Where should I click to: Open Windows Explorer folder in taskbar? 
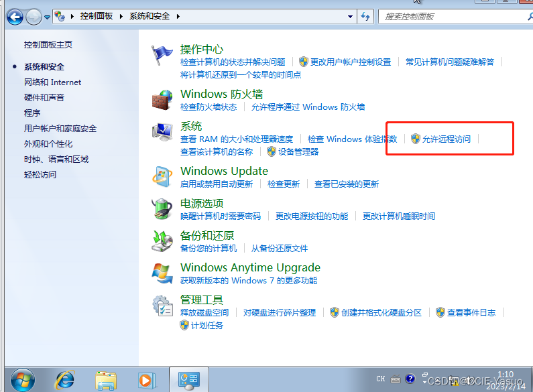(106, 381)
